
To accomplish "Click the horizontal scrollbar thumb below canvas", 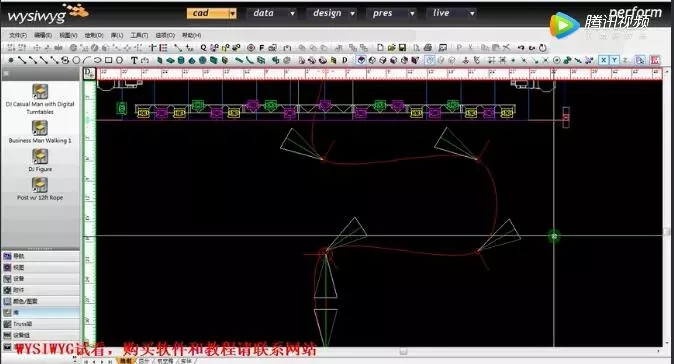I will click(x=403, y=352).
